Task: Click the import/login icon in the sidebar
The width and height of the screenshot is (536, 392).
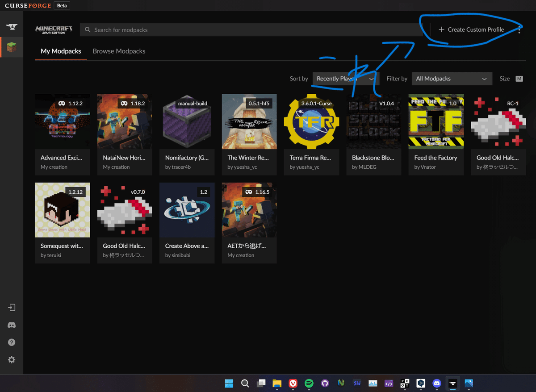Action: click(11, 307)
